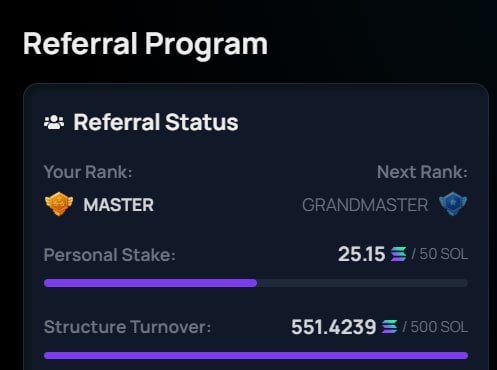
Task: Click the orange Master rank badge
Action: click(59, 204)
